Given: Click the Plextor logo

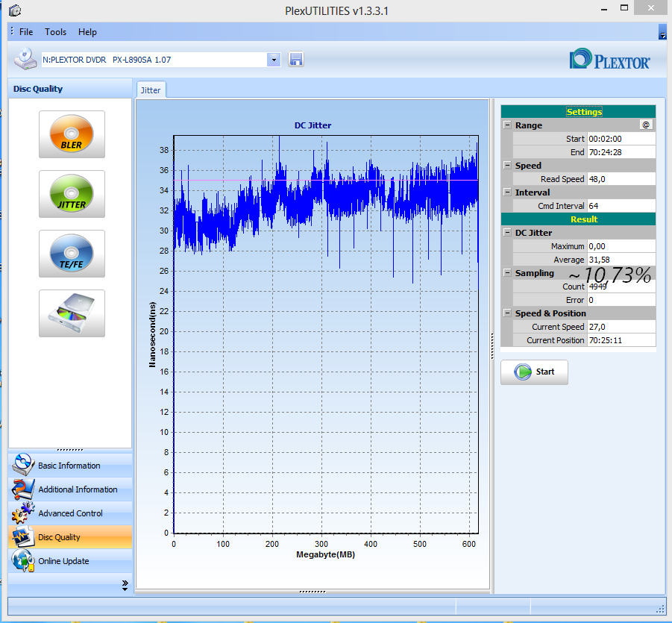Looking at the screenshot, I should pos(609,60).
